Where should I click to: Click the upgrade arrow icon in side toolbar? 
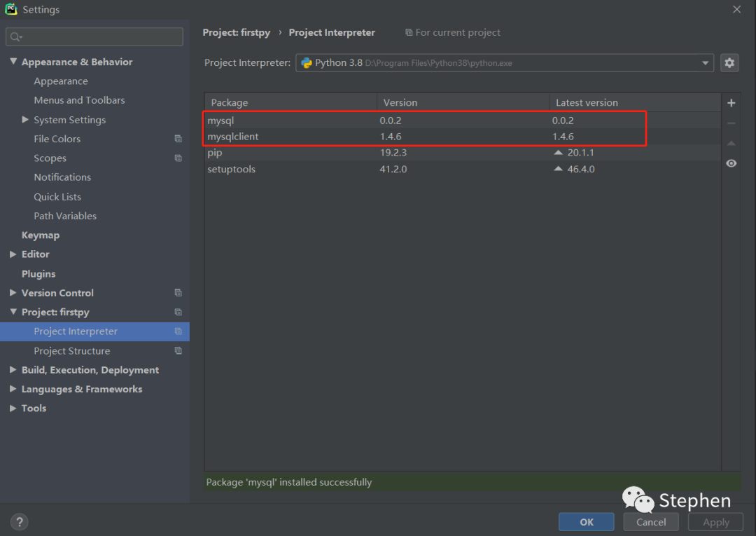tap(731, 144)
